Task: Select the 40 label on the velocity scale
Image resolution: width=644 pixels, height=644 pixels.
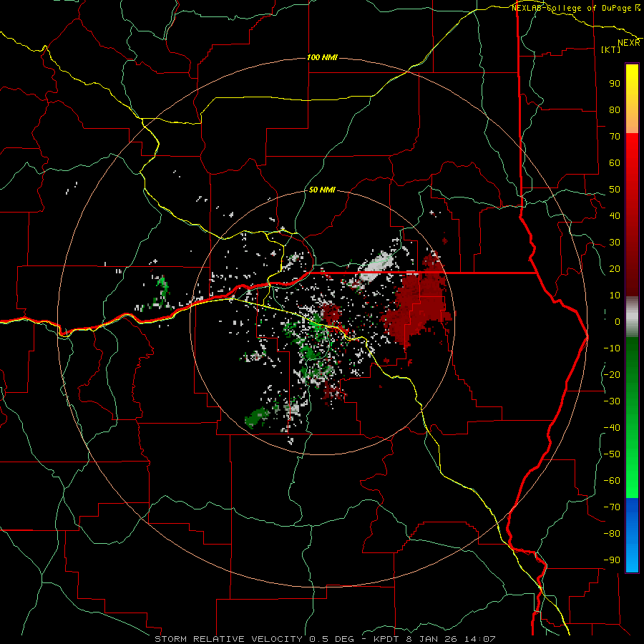Action: (x=615, y=215)
